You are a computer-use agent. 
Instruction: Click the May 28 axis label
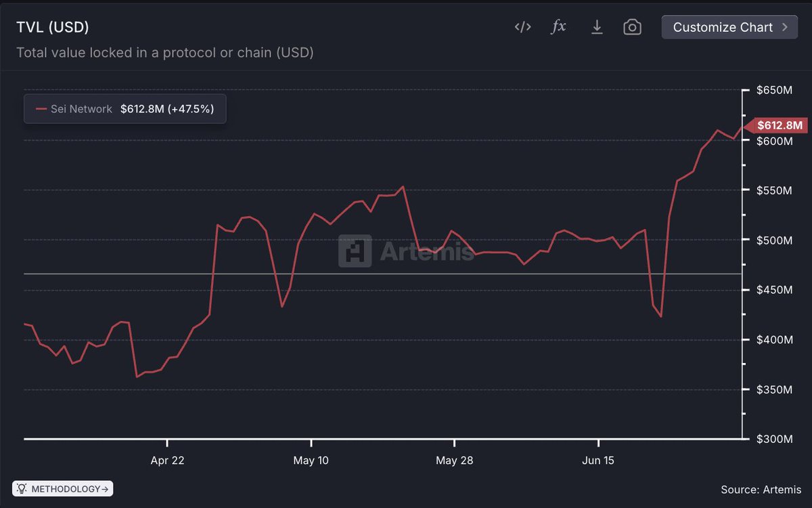click(x=455, y=461)
